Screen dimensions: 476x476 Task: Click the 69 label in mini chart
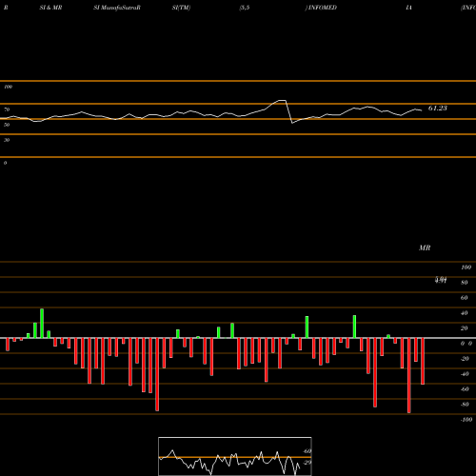point(307,451)
